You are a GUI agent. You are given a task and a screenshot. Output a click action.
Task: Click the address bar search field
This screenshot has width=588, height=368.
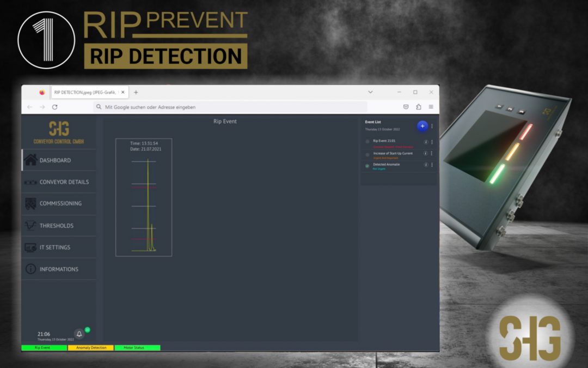230,107
